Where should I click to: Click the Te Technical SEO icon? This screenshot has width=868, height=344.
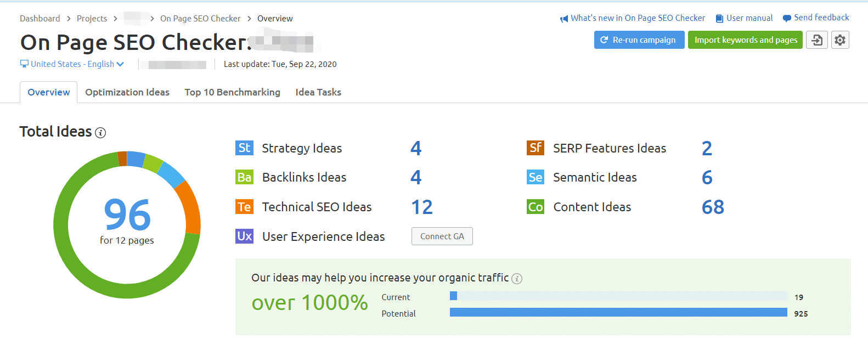244,207
